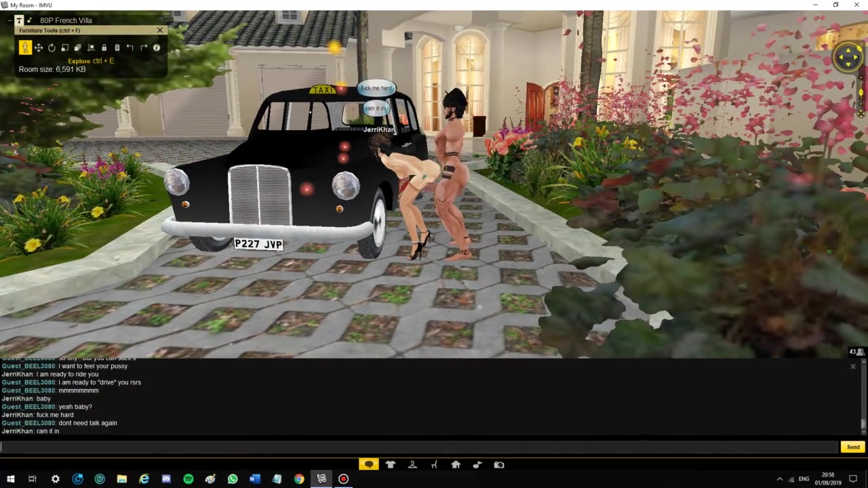This screenshot has height=488, width=868.
Task: Select the Rotate furniture tool
Action: point(52,47)
